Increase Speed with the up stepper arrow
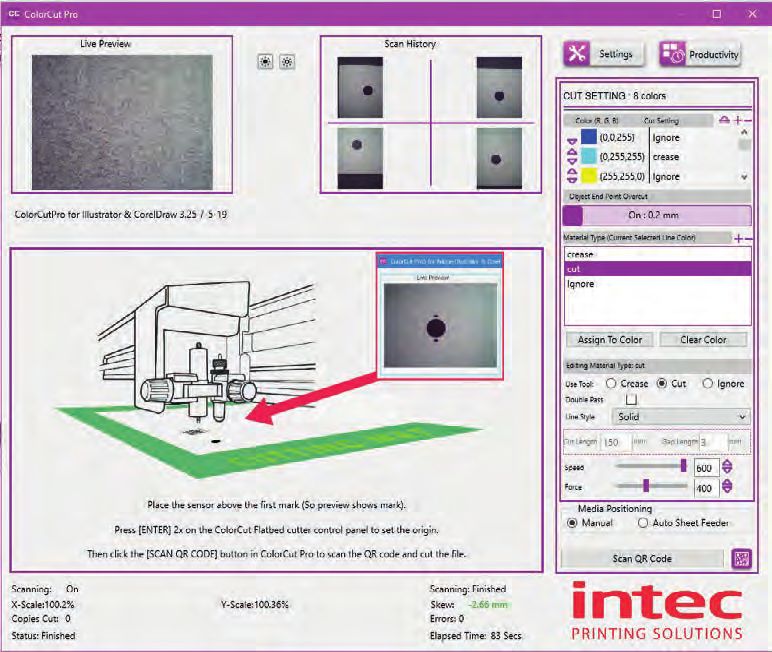 coord(727,463)
